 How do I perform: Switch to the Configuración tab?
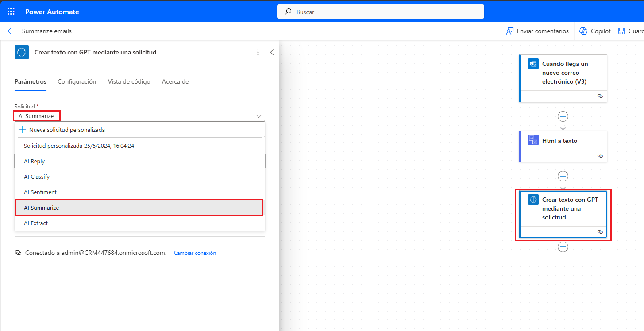[77, 81]
